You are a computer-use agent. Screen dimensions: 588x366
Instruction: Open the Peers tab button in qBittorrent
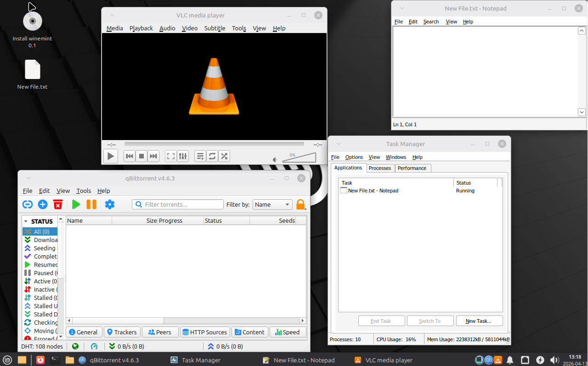[159, 332]
